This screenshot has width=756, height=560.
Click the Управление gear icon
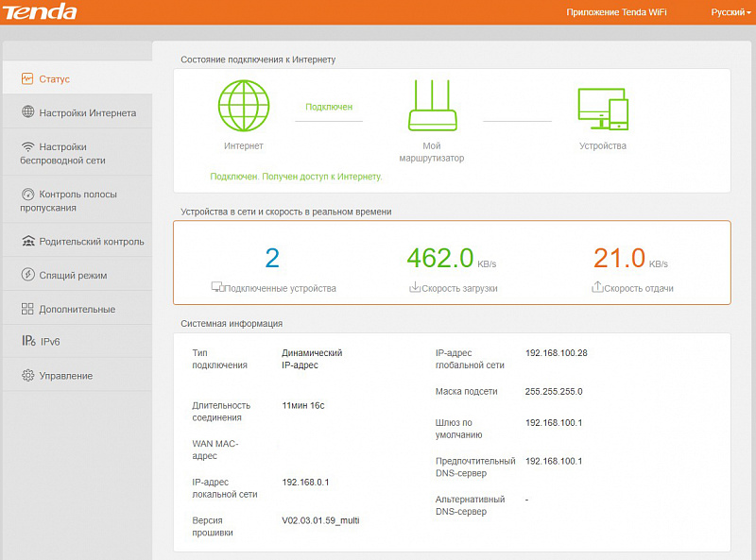[27, 376]
